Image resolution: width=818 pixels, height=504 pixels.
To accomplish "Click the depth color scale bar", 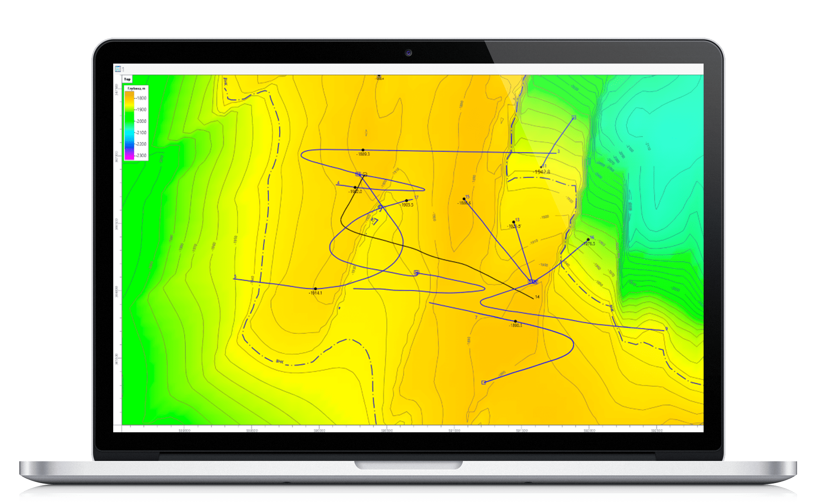I will coord(130,125).
